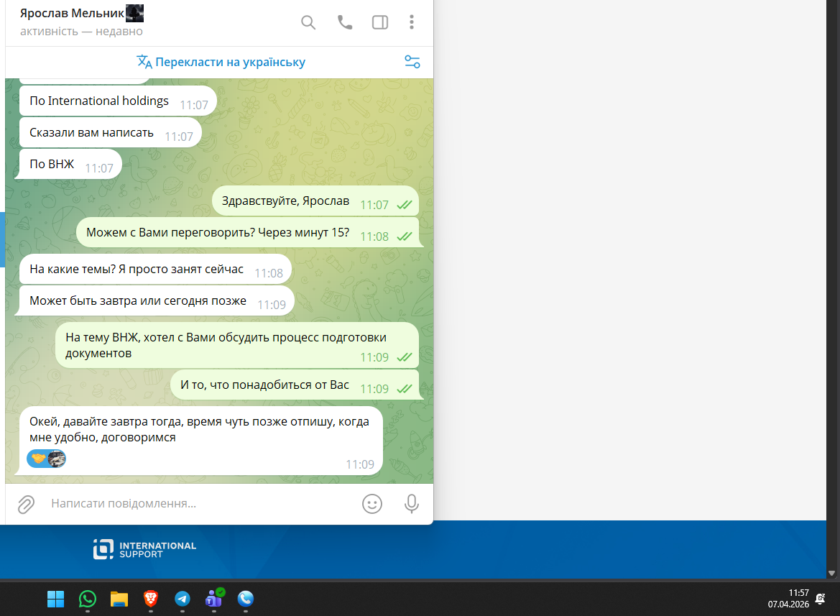The height and width of the screenshot is (616, 840).
Task: Search within the chat with Ярослав Мельник
Action: tap(308, 22)
